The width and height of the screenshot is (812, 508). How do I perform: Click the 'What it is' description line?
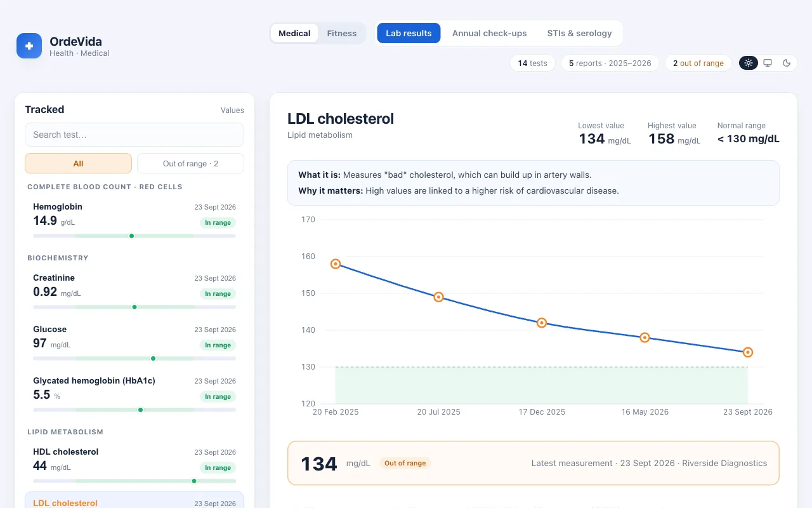445,175
